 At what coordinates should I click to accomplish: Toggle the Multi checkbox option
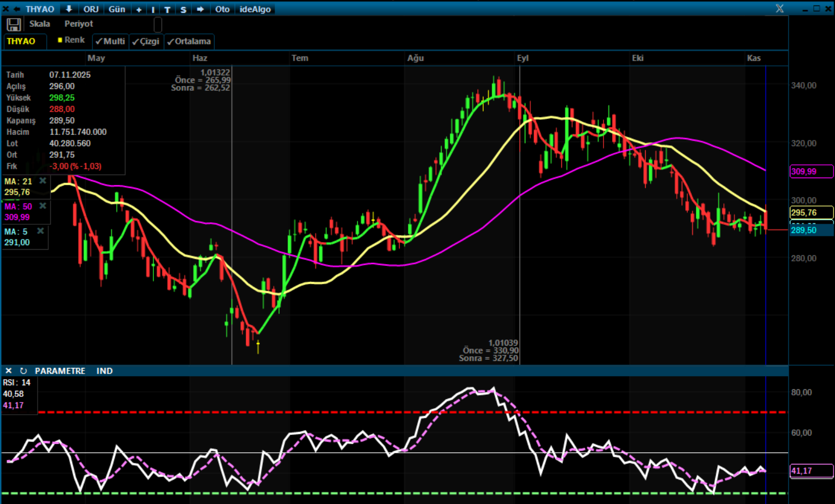coord(110,41)
